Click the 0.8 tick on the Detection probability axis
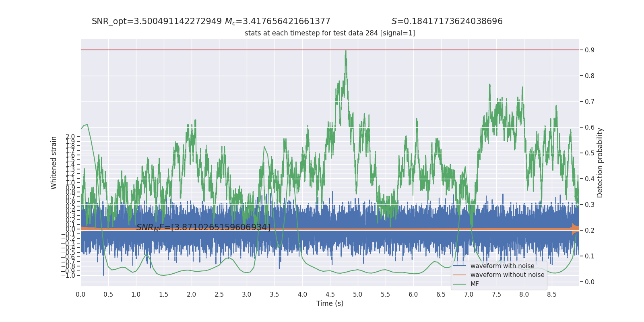This screenshot has width=644, height=322. pos(590,76)
